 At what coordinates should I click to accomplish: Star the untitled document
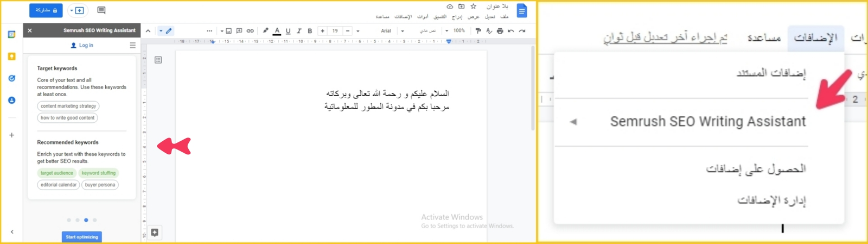pyautogui.click(x=474, y=7)
